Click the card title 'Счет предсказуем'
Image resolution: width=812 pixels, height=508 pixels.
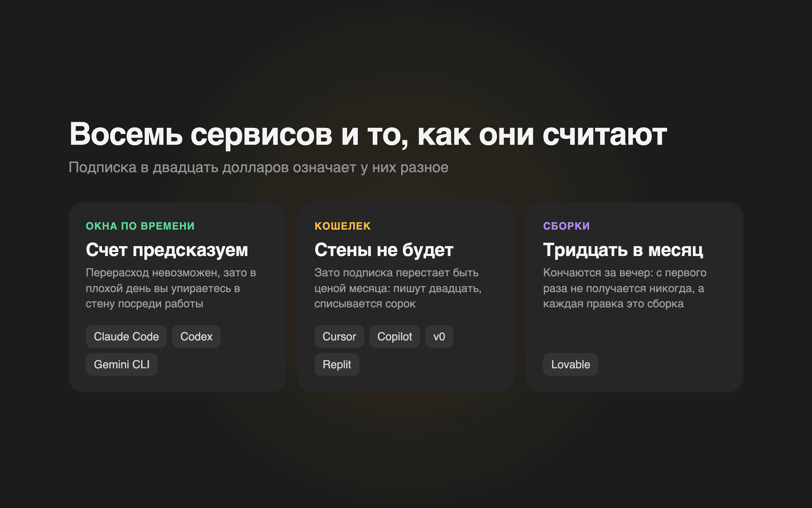[x=167, y=250]
